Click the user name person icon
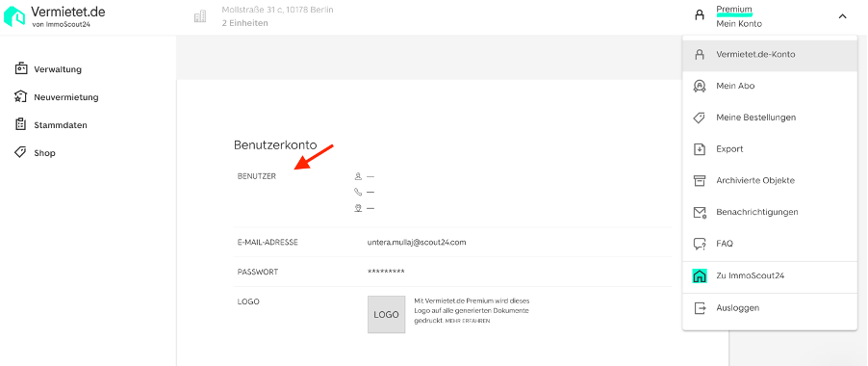 coord(358,176)
